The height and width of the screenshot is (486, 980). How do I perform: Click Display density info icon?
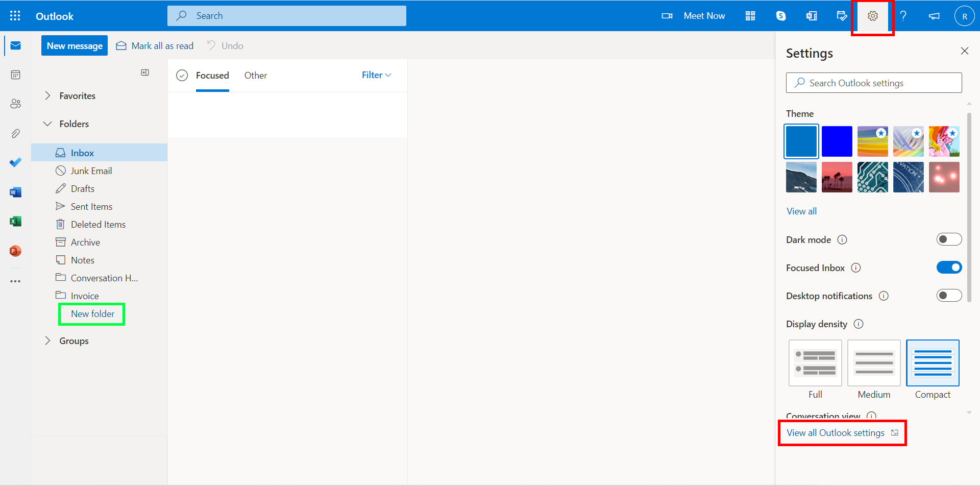point(859,324)
